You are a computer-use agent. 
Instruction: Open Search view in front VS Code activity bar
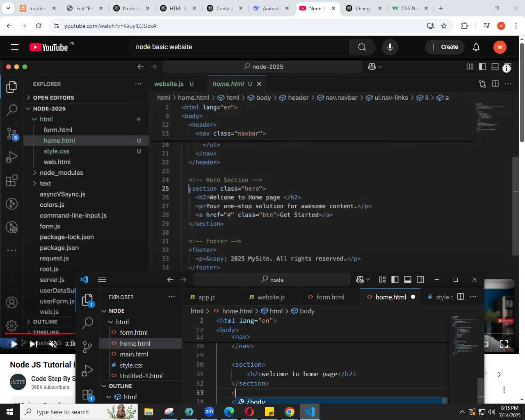pyautogui.click(x=87, y=323)
